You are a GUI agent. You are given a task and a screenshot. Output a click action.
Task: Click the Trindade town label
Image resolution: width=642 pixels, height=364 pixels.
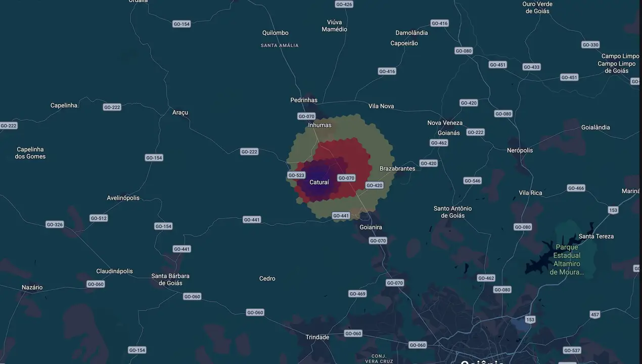317,337
